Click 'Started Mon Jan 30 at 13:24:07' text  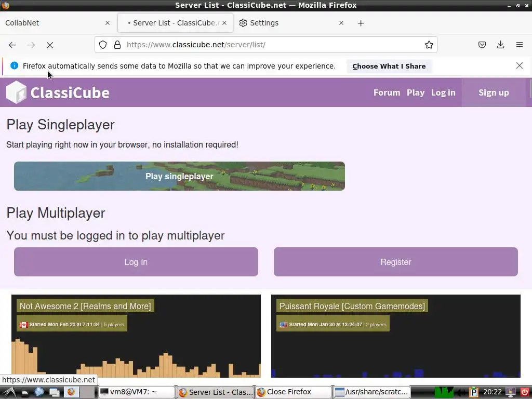325,325
